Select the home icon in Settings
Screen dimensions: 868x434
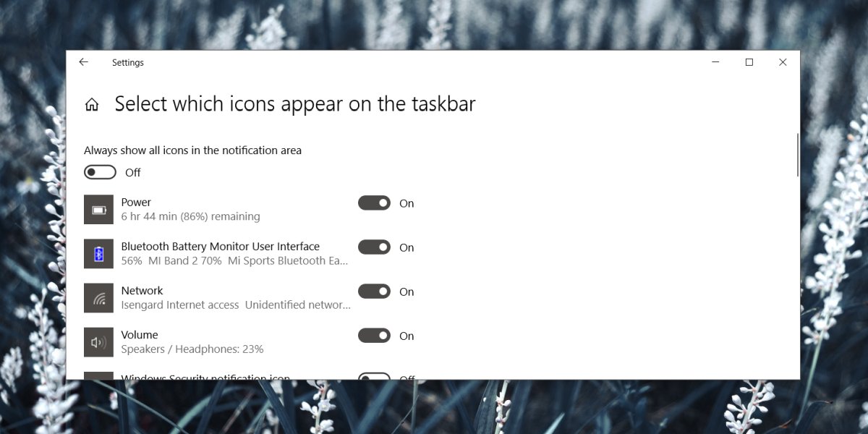[92, 103]
